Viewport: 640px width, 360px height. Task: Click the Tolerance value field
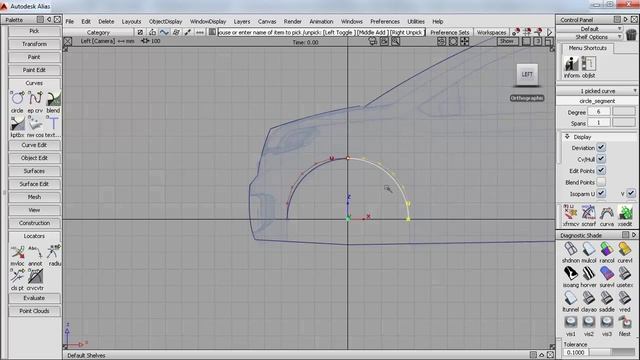click(576, 352)
